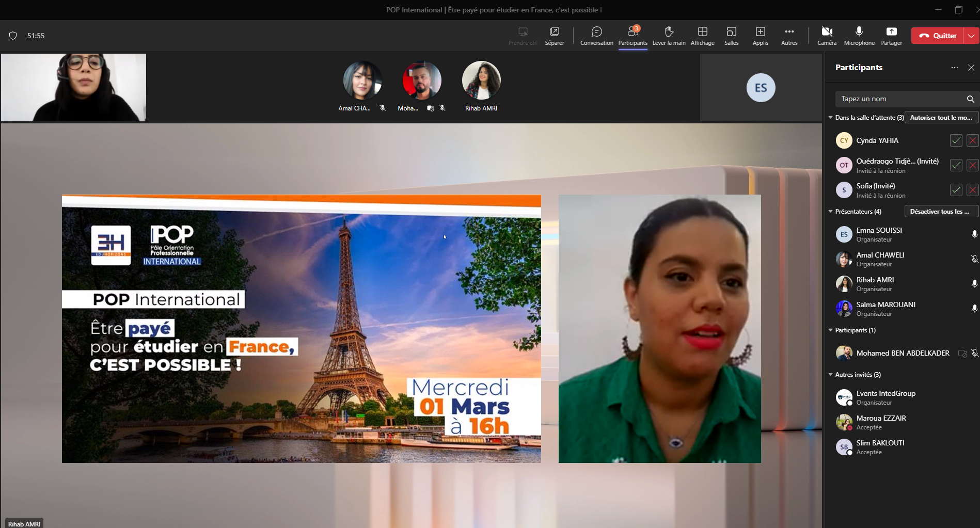Admit Cynda YAHIA with the checkmark
This screenshot has height=528, width=980.
click(x=956, y=140)
